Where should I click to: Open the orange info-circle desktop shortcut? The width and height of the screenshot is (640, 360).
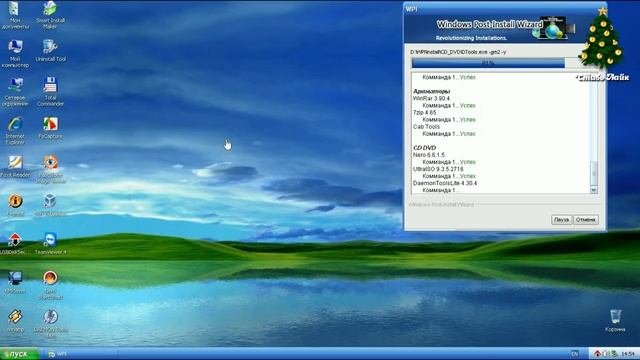click(x=15, y=205)
